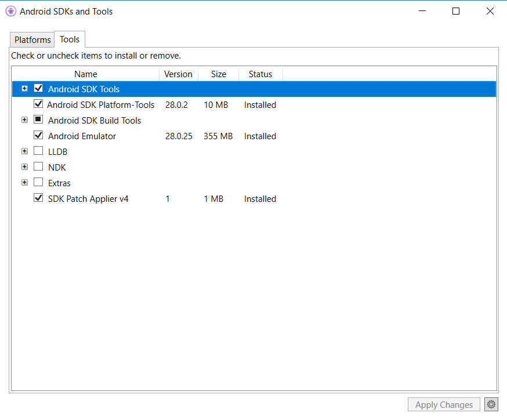The width and height of the screenshot is (507, 420).
Task: Click the Android SDKs title bar icon
Action: tap(11, 11)
